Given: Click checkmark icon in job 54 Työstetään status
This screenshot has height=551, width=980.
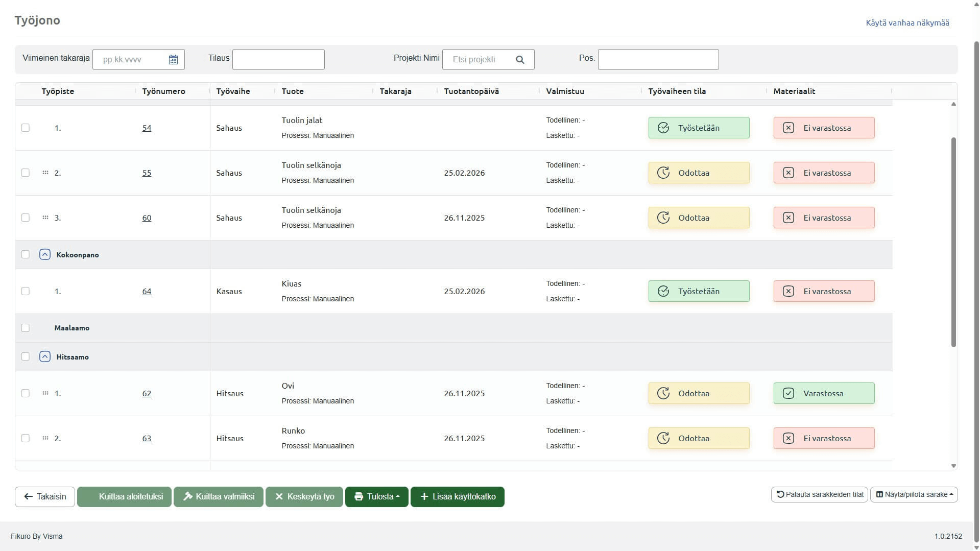Looking at the screenshot, I should (x=663, y=128).
